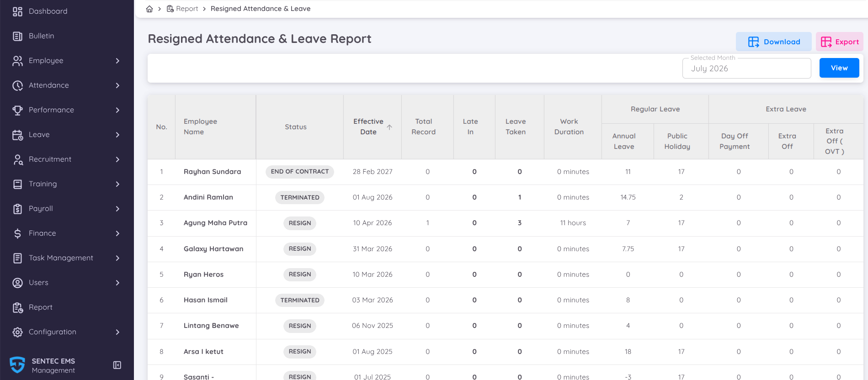
Task: Click the Performance trophy icon
Action: 17,110
